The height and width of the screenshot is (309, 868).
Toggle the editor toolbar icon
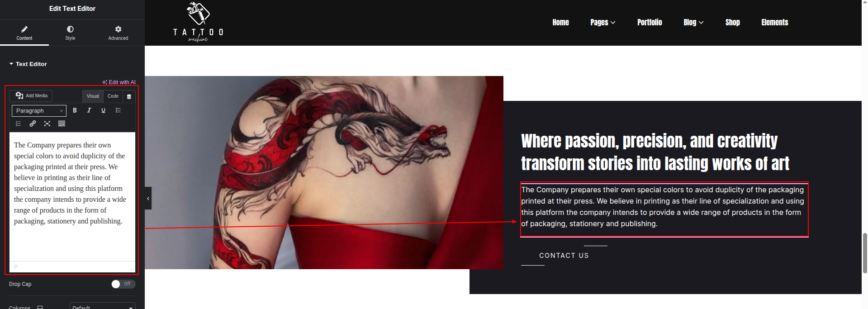62,124
